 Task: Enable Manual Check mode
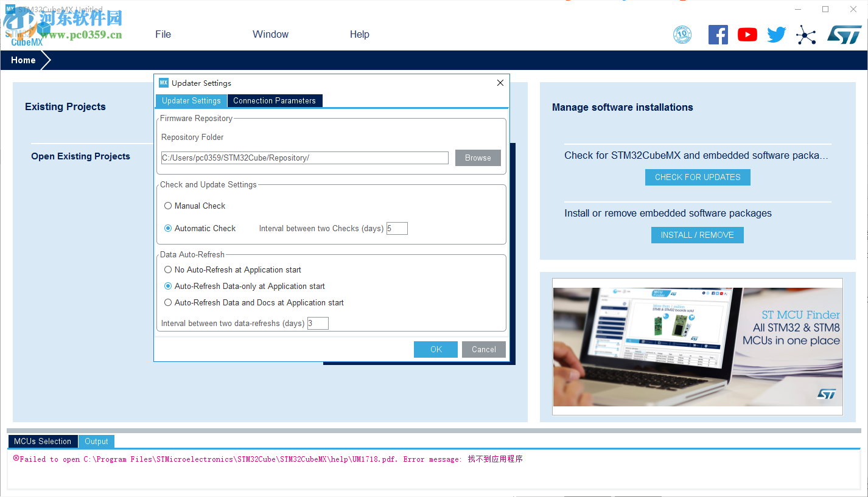pyautogui.click(x=168, y=206)
